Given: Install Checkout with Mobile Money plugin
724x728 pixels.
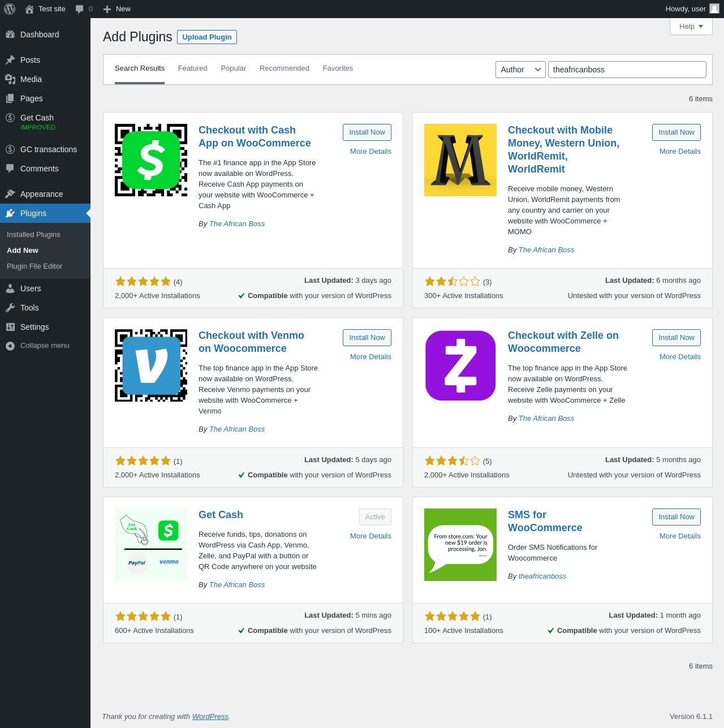Looking at the screenshot, I should pyautogui.click(x=676, y=132).
